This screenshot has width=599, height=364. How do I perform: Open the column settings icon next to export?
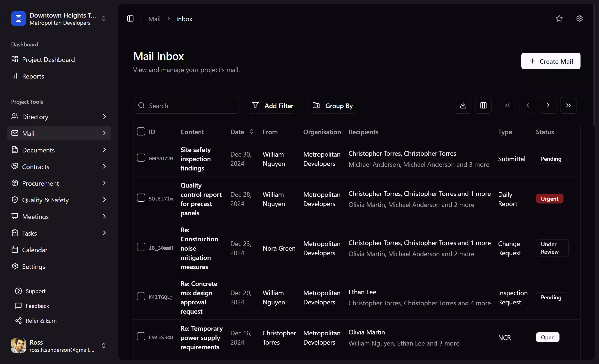click(483, 105)
